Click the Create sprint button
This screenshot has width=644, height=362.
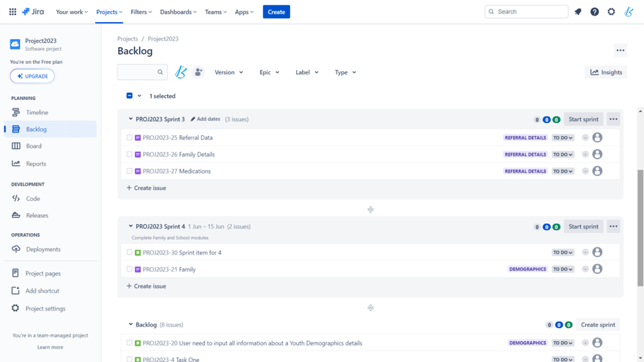click(597, 325)
